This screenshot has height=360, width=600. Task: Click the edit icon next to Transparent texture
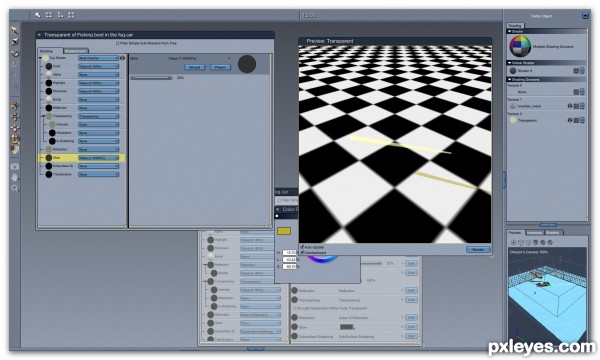point(576,120)
